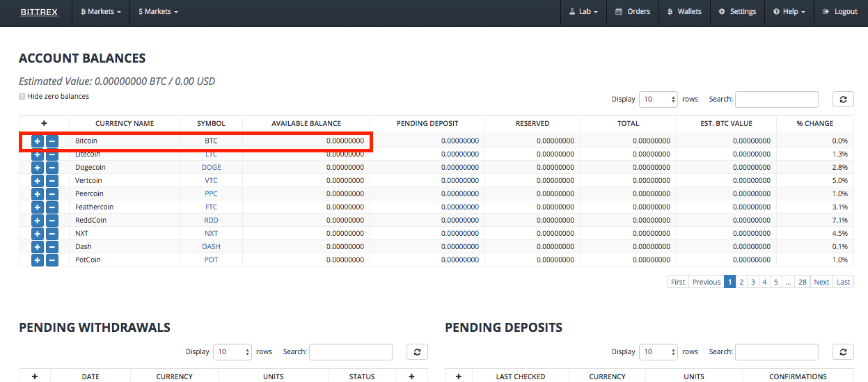The height and width of the screenshot is (382, 868).
Task: Click the plus deposit icon for Vertcoin
Action: pos(38,181)
